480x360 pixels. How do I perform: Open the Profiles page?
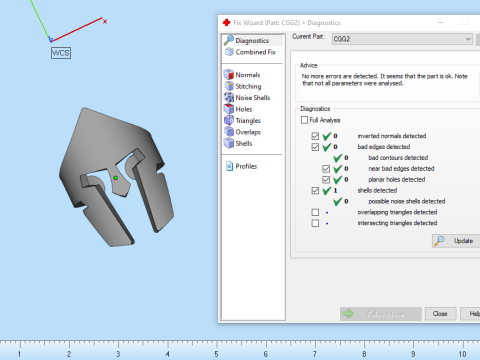246,166
